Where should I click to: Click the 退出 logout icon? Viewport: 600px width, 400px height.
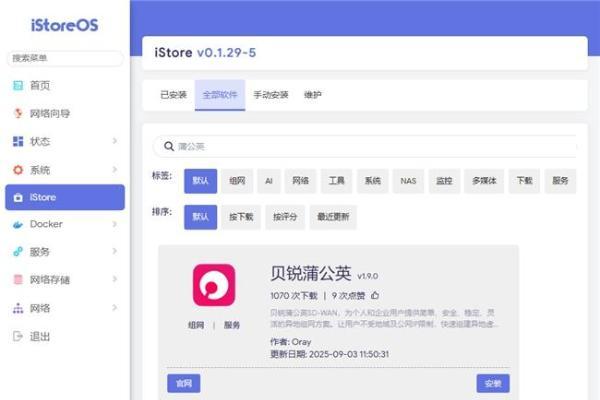[x=17, y=336]
